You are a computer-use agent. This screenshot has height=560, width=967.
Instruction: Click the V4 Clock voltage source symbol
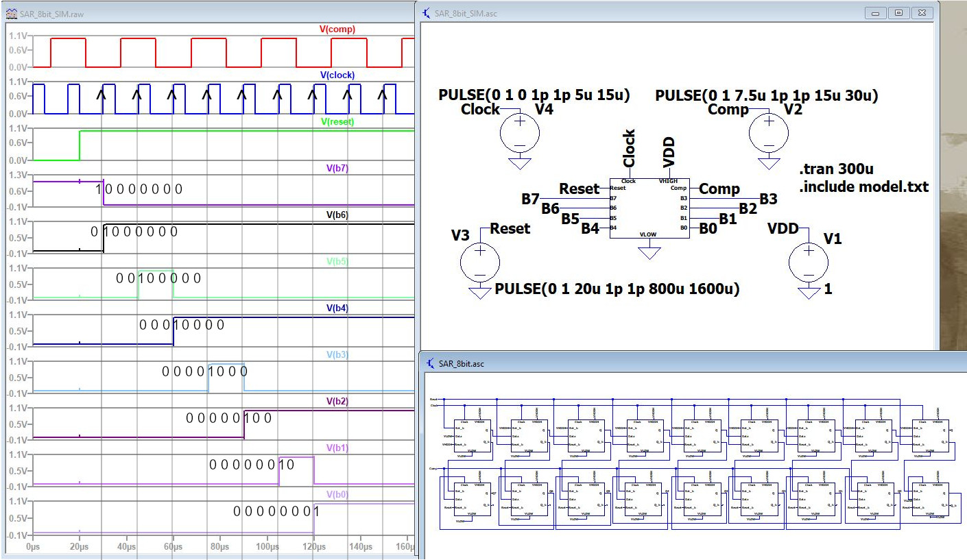[x=519, y=132]
